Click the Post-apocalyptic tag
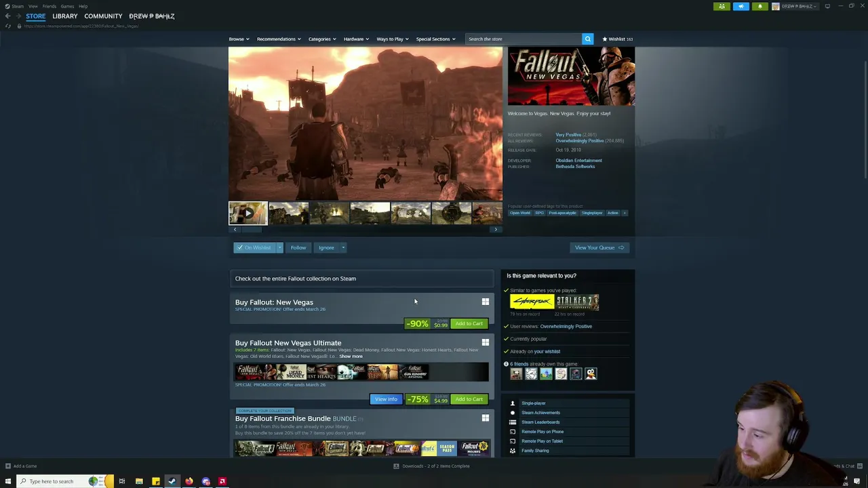This screenshot has width=868, height=488. click(562, 213)
